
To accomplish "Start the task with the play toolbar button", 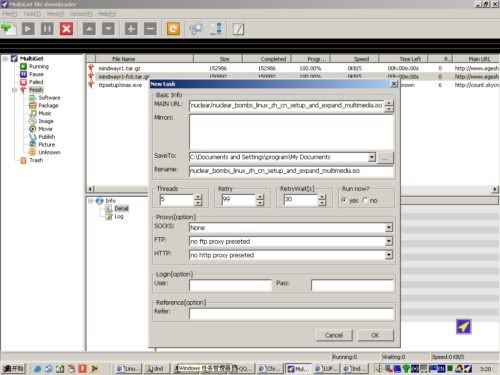I will [x=28, y=29].
